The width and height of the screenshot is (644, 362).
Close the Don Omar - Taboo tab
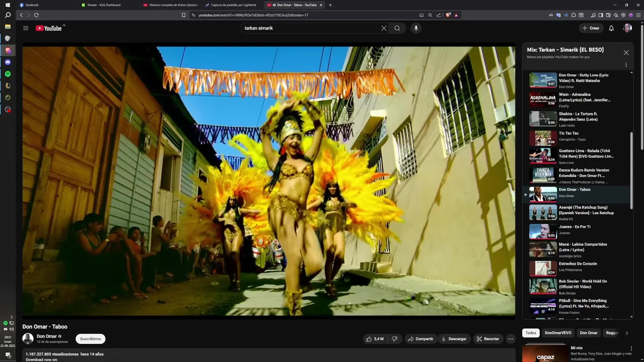(321, 5)
